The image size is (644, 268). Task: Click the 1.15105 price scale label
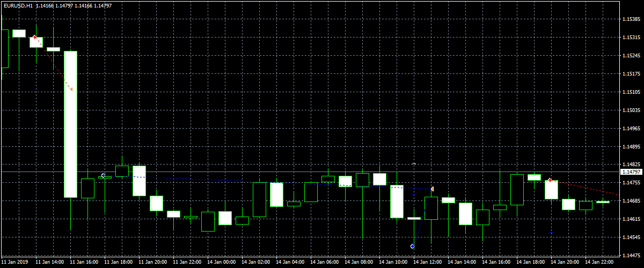[631, 92]
